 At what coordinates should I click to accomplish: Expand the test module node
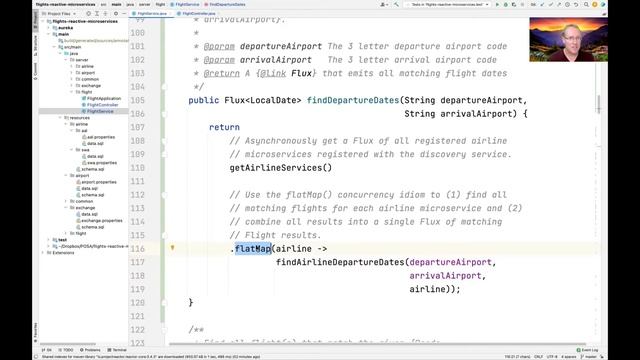click(x=49, y=240)
